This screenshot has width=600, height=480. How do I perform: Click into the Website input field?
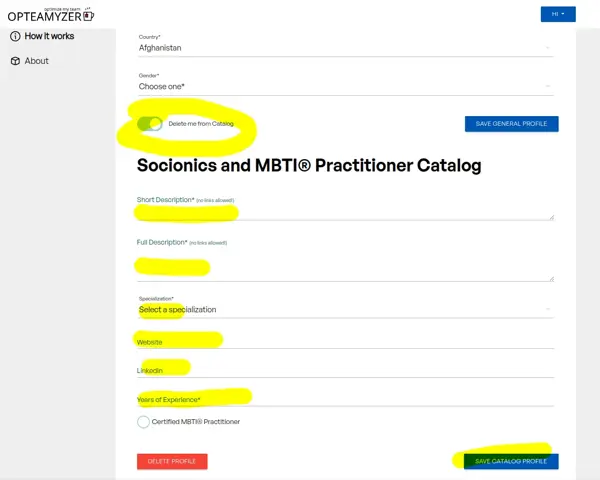coord(346,342)
